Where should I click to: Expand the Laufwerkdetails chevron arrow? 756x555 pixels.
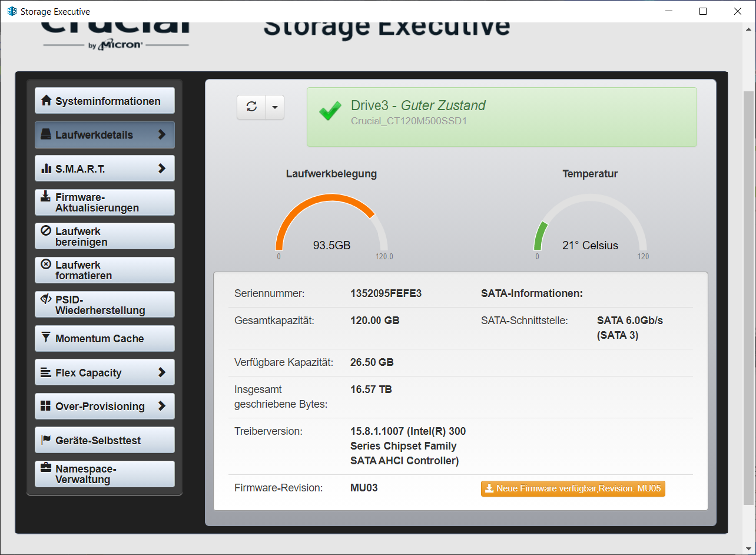pos(162,134)
